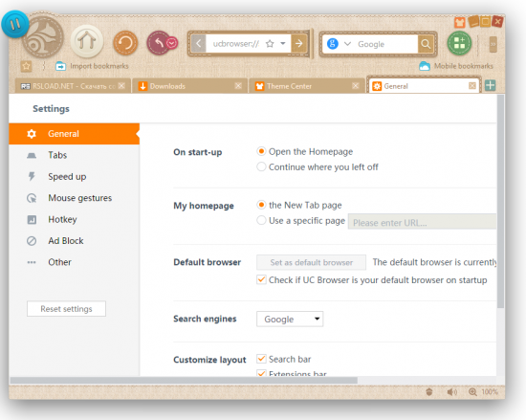Click the go forward arrow button
This screenshot has width=526, height=420.
pos(299,44)
